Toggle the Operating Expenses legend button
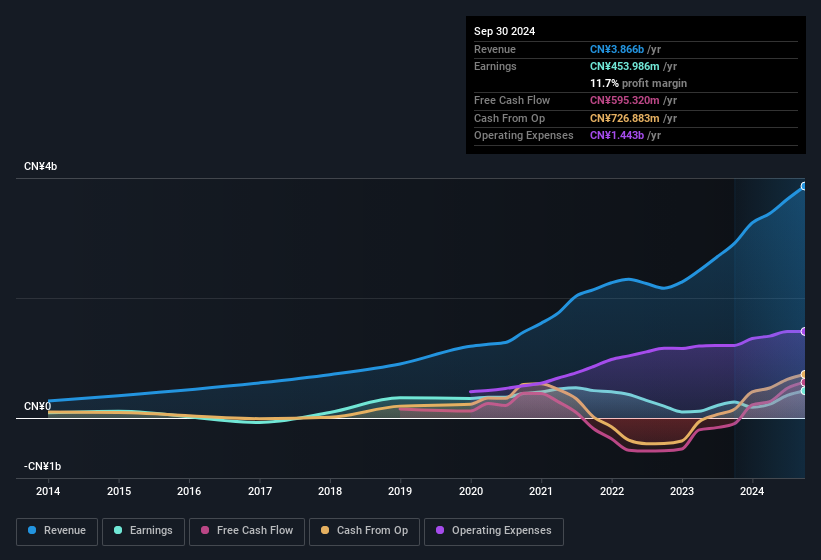 click(494, 531)
